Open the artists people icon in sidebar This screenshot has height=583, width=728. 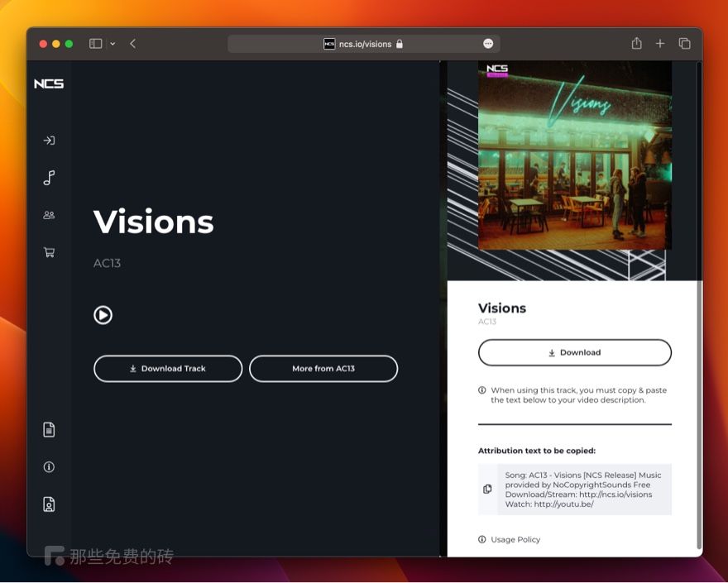pyautogui.click(x=49, y=215)
